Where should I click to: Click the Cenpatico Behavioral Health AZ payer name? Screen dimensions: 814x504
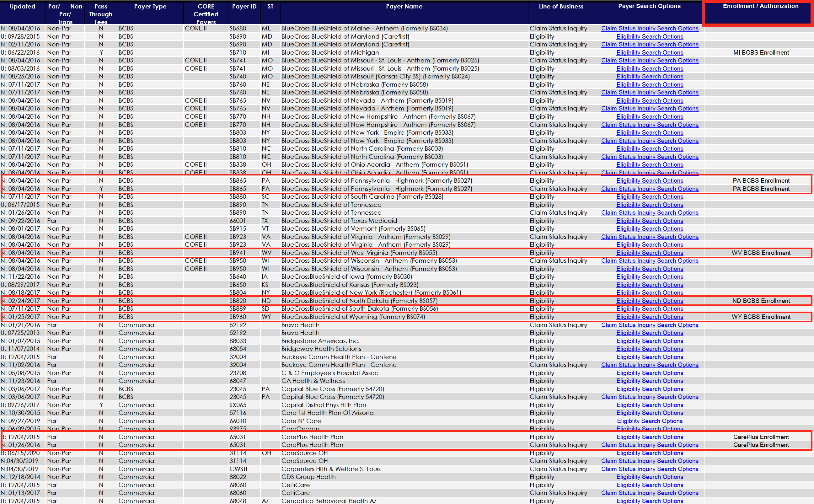[x=329, y=501]
